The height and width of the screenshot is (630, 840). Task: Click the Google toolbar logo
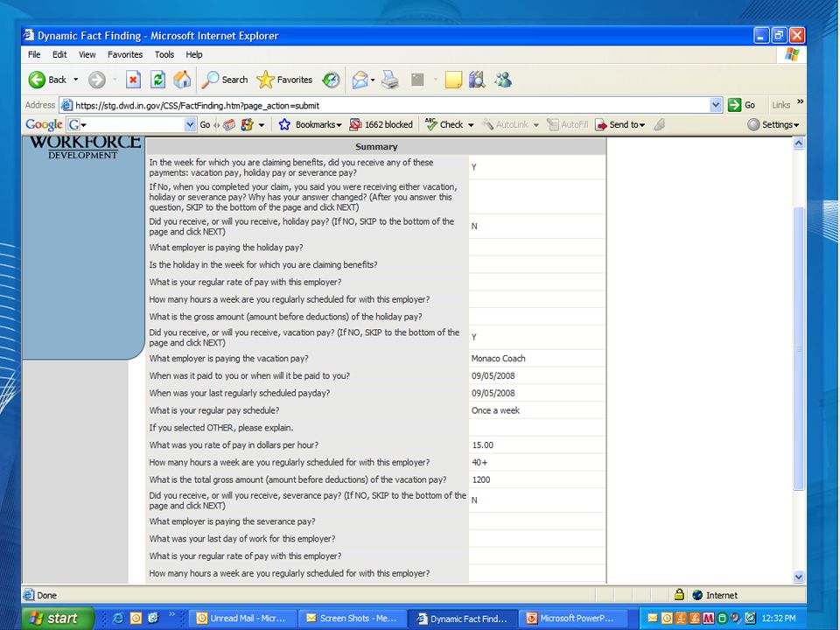click(x=44, y=125)
